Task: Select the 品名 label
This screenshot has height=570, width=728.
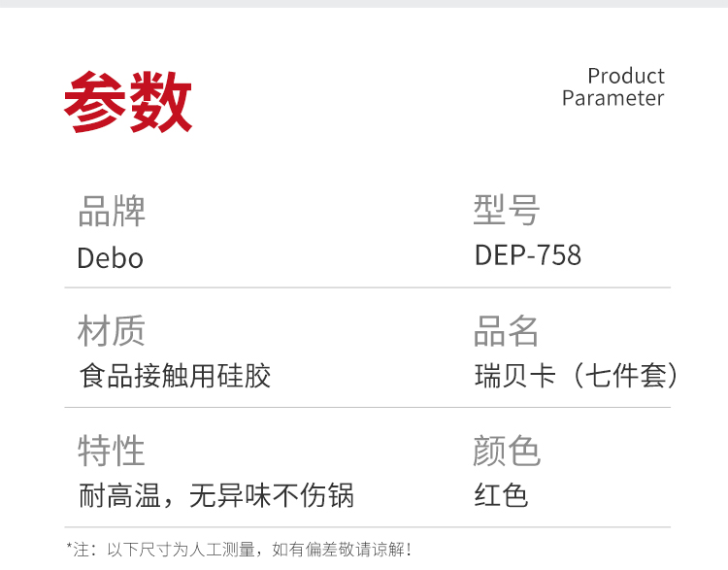Action: tap(507, 331)
